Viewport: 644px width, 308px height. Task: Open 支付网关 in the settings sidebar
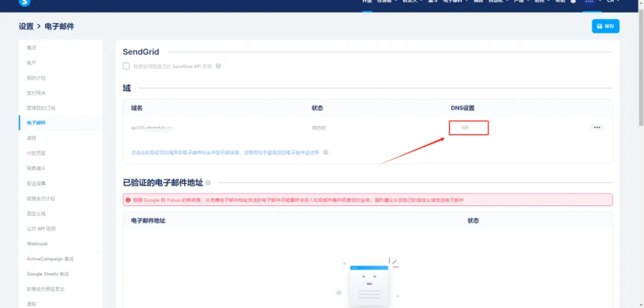coord(36,93)
